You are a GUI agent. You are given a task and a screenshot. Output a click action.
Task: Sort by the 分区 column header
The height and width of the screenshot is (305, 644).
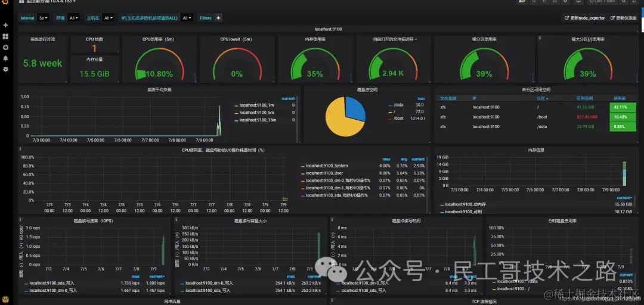coord(542,98)
